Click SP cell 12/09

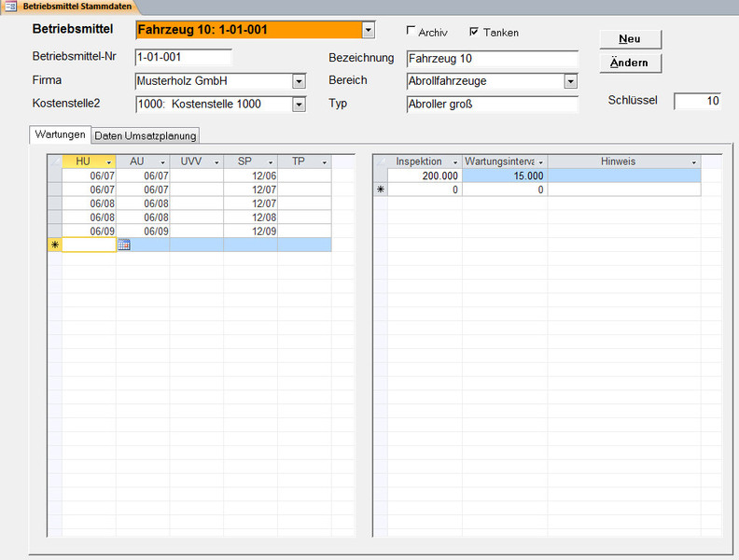250,231
